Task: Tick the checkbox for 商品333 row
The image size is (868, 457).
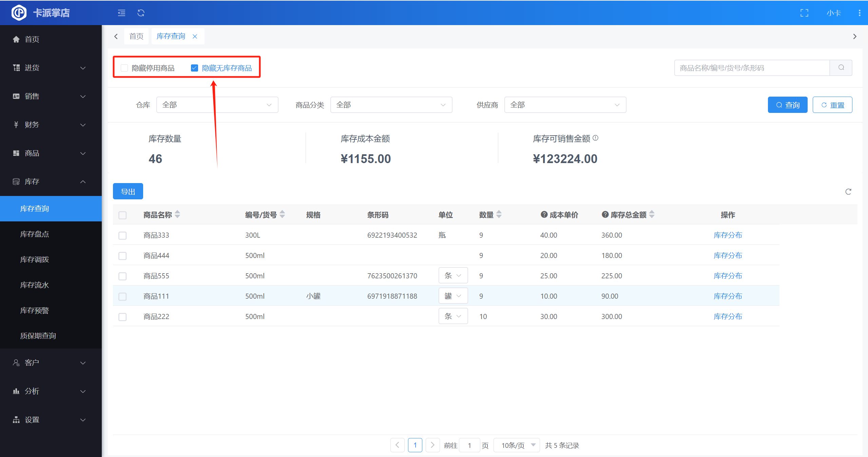Action: (122, 235)
